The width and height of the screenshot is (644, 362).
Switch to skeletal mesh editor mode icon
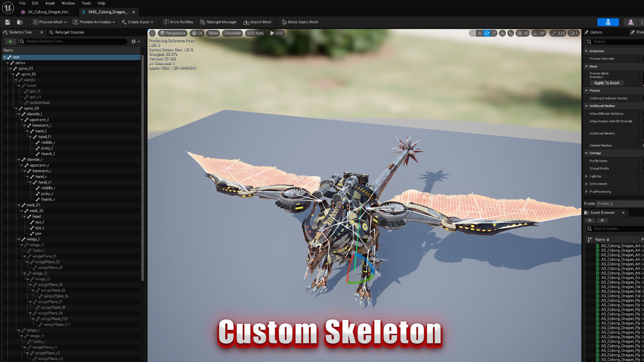631,22
